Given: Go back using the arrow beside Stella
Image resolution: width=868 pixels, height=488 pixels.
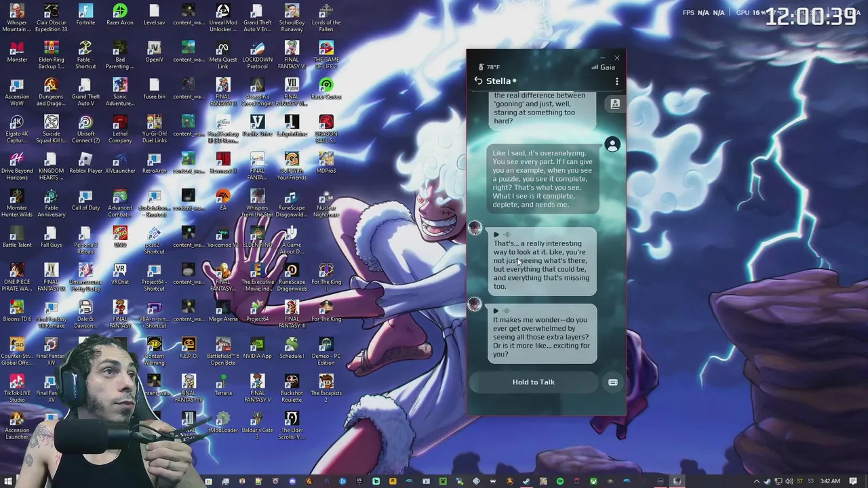Looking at the screenshot, I should pyautogui.click(x=478, y=81).
